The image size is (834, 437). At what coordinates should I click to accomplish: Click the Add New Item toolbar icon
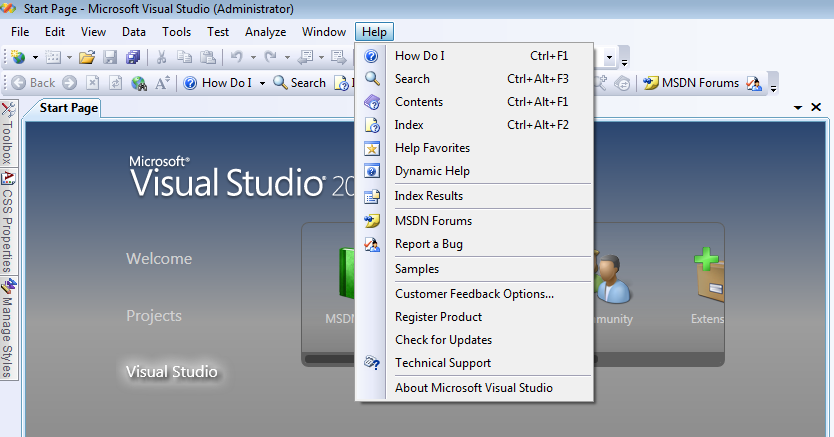tap(53, 57)
